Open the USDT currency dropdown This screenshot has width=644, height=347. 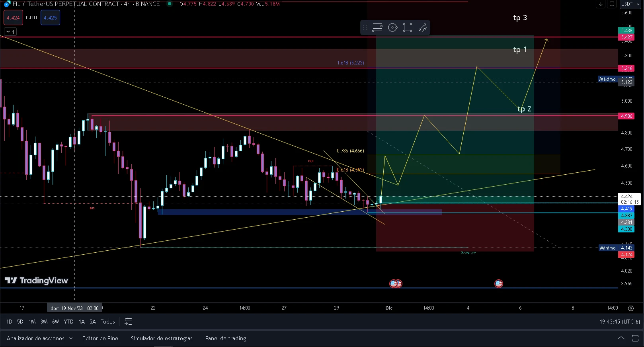point(629,4)
